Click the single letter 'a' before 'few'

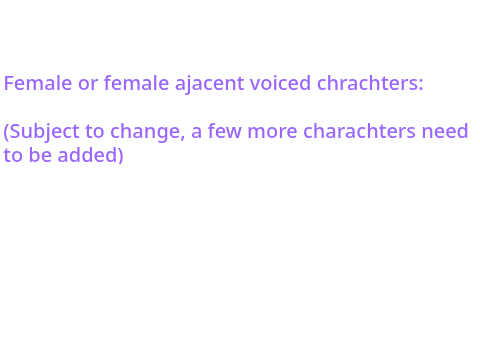tap(196, 133)
